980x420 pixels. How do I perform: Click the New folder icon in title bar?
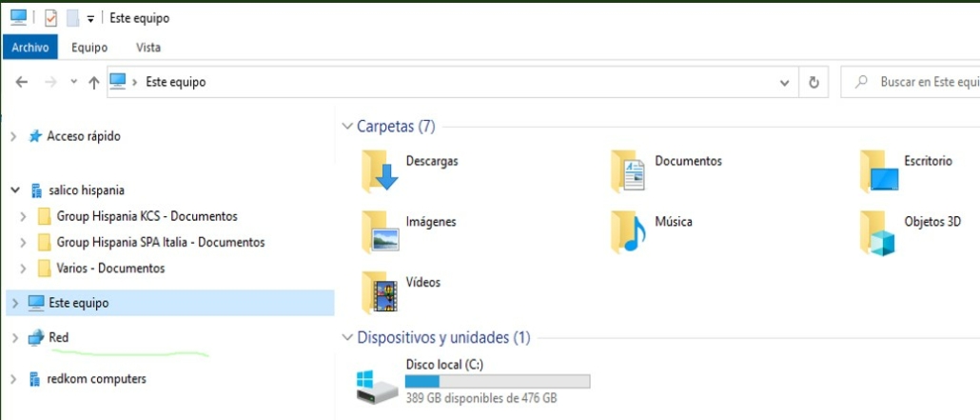point(72,19)
